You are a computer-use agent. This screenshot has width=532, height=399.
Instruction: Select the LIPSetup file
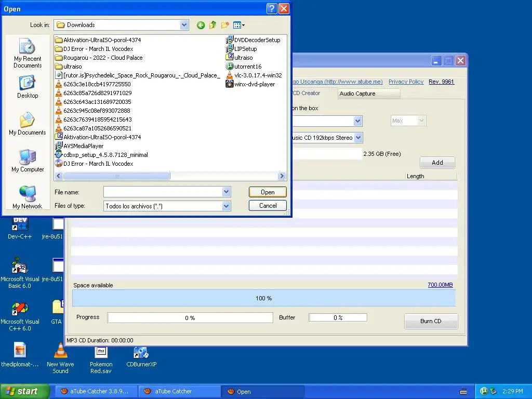(x=242, y=49)
